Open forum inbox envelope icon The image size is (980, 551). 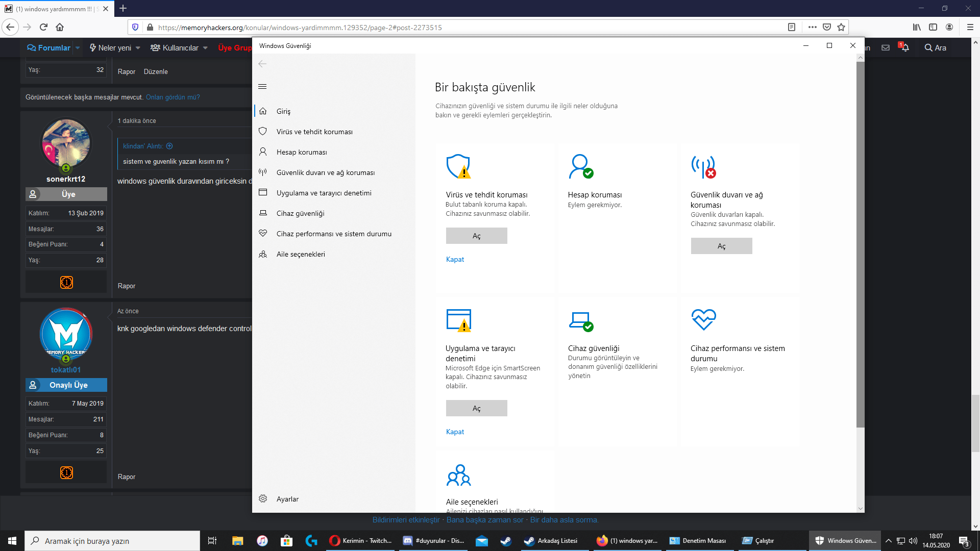886,47
